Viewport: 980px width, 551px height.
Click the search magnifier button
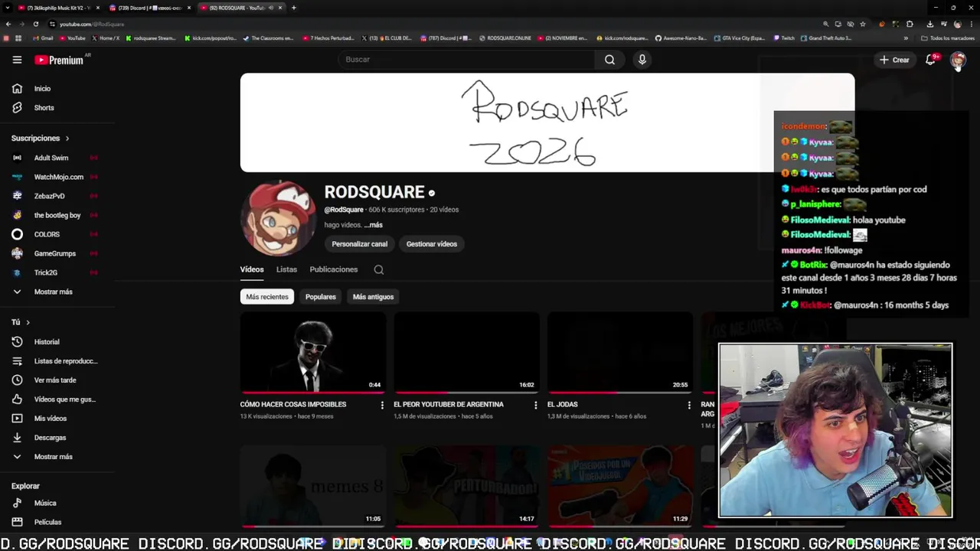pyautogui.click(x=609, y=60)
